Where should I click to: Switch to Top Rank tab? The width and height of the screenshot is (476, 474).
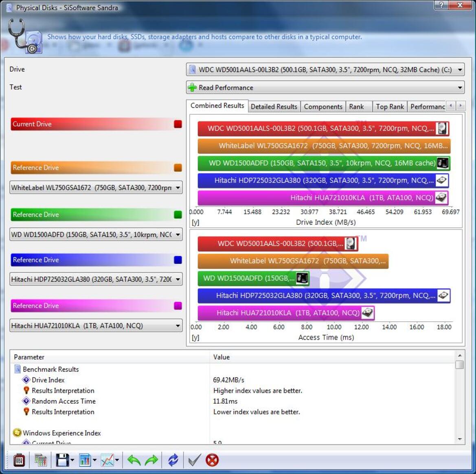point(390,107)
